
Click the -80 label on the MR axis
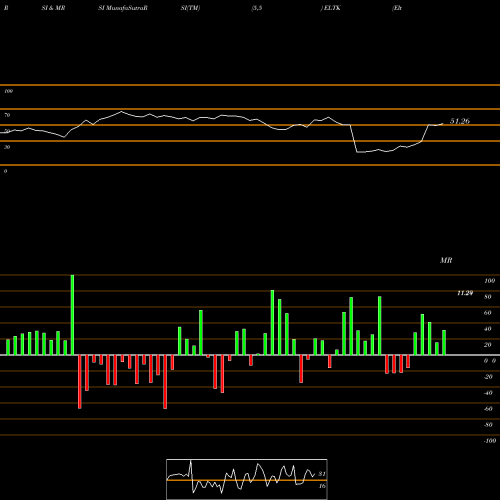click(x=488, y=425)
